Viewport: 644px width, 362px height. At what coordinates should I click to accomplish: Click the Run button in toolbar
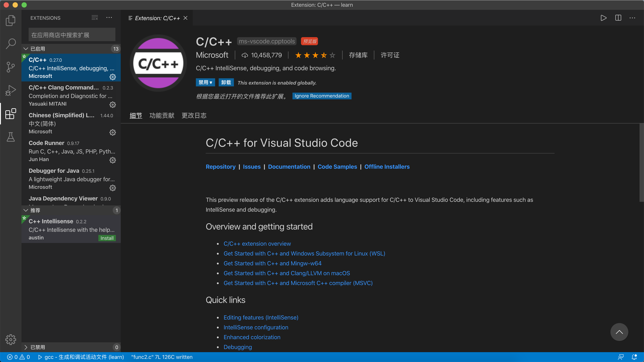603,18
